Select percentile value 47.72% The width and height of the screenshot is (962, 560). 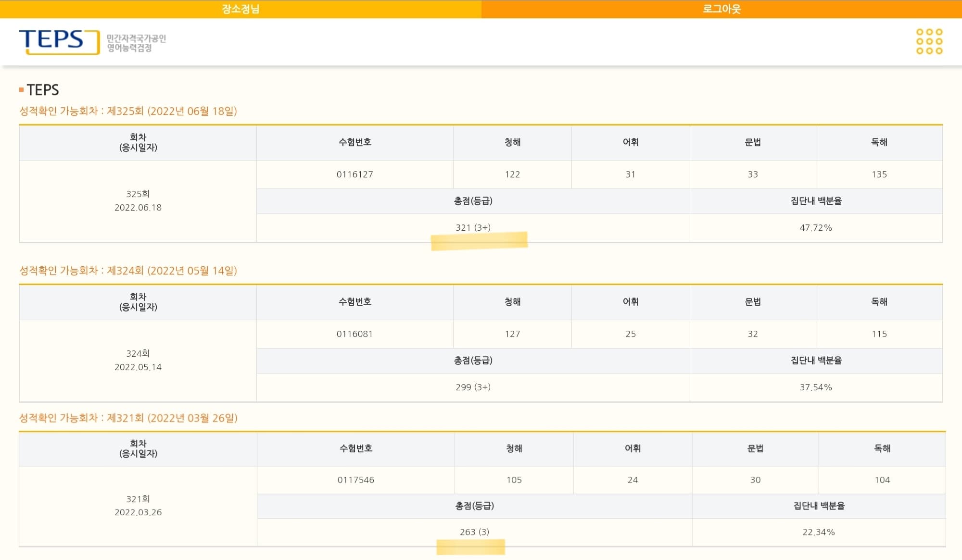tap(816, 228)
